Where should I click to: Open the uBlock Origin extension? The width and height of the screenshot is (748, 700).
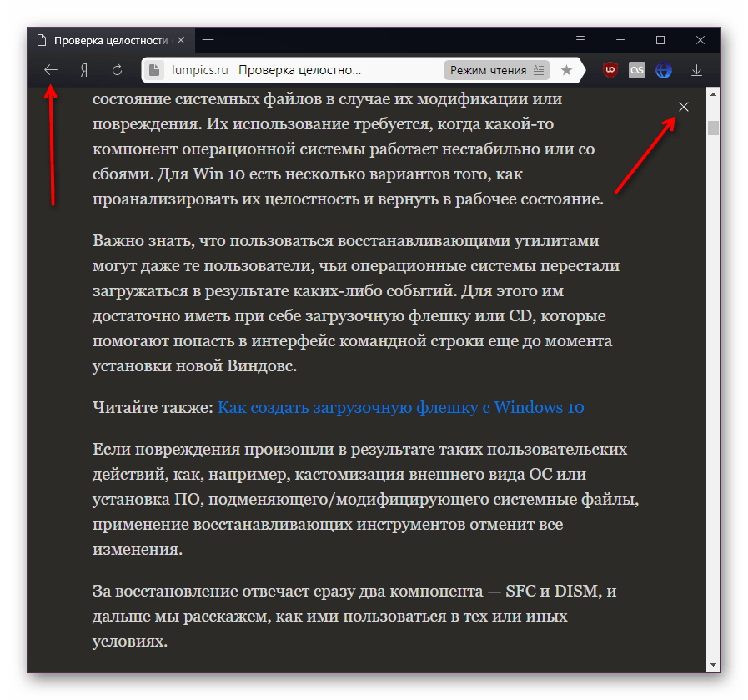(x=610, y=70)
